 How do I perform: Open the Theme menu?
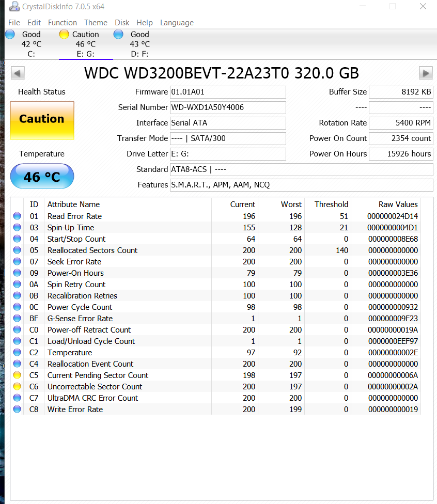pos(96,23)
